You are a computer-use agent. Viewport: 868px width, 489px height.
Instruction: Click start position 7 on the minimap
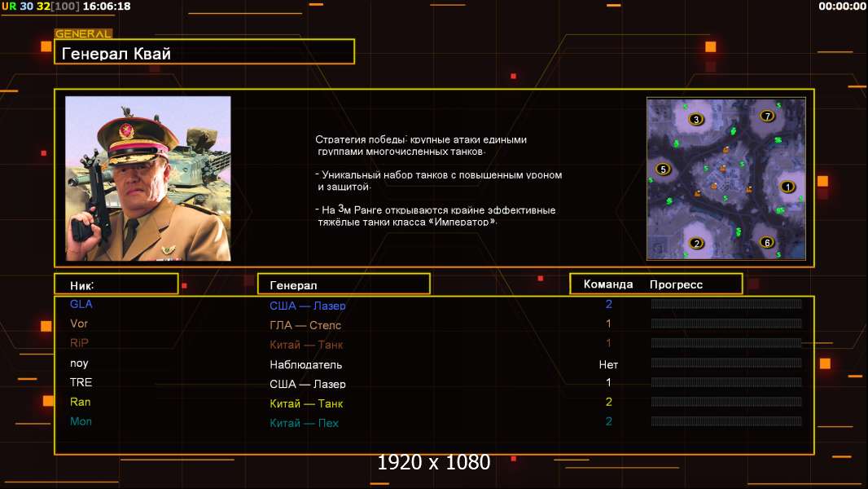(767, 116)
